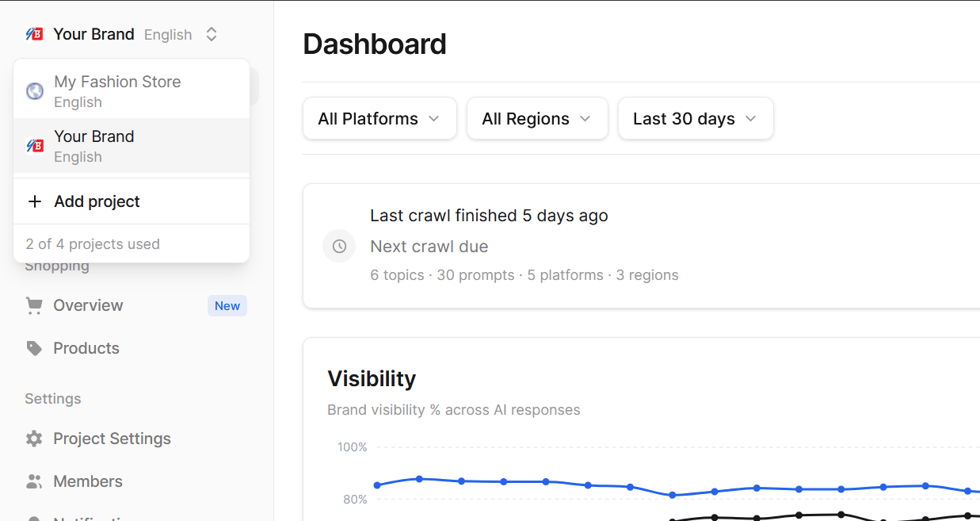Open the All Platforms filter dropdown
980x521 pixels.
379,118
